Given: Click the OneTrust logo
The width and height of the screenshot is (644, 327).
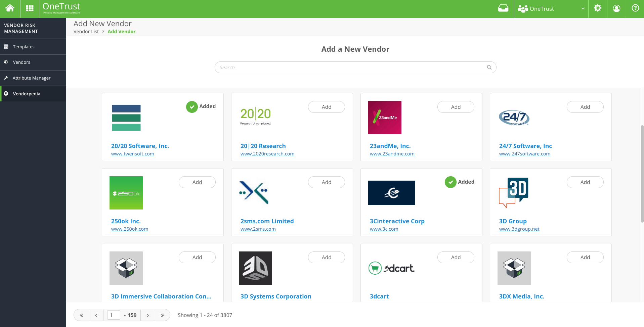Looking at the screenshot, I should (x=61, y=8).
